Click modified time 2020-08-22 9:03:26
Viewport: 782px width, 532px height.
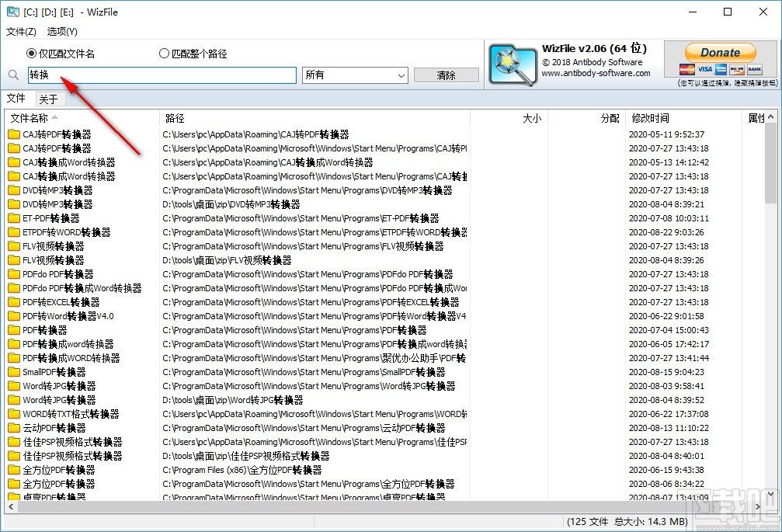pyautogui.click(x=666, y=232)
